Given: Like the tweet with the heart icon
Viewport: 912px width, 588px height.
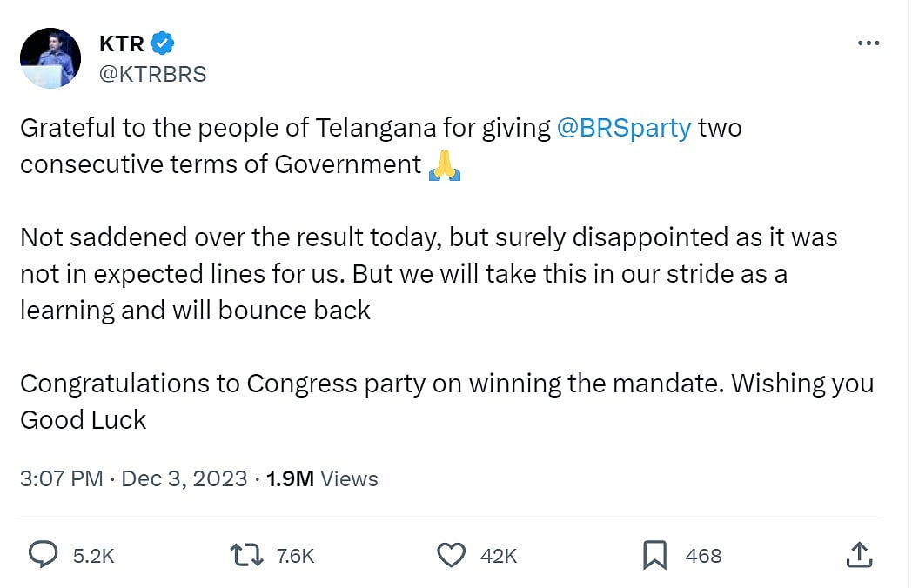Looking at the screenshot, I should click(451, 554).
